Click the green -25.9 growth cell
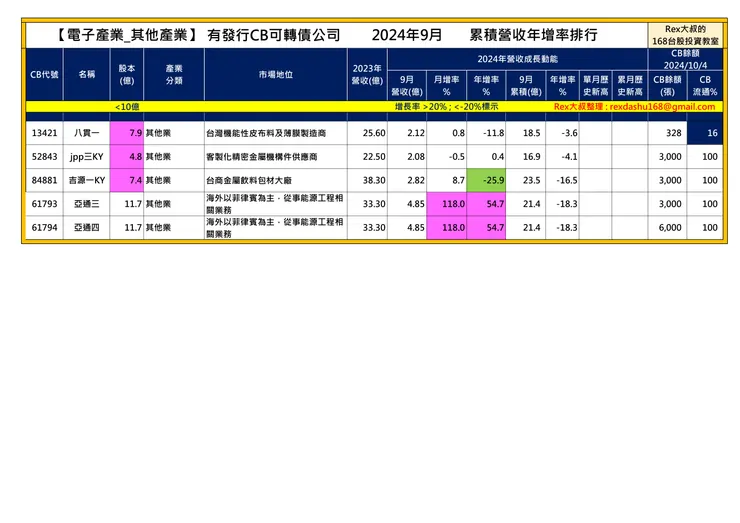The width and height of the screenshot is (740, 523). point(486,180)
